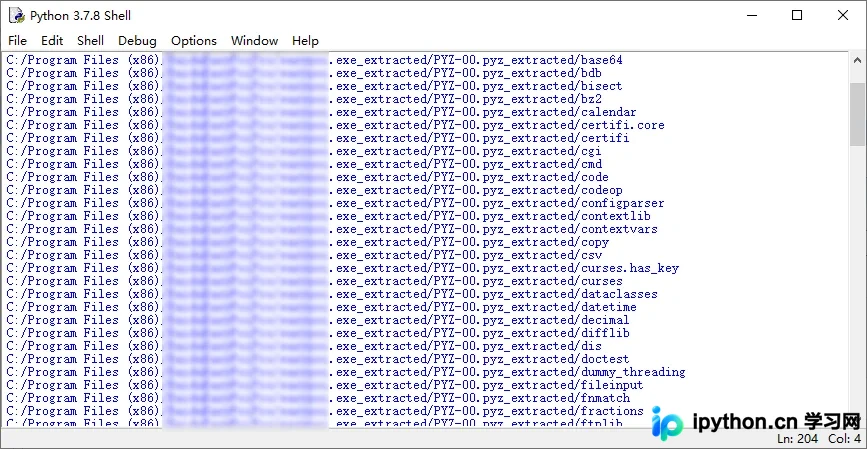This screenshot has width=867, height=449.
Task: Open the Help menu
Action: pos(305,41)
